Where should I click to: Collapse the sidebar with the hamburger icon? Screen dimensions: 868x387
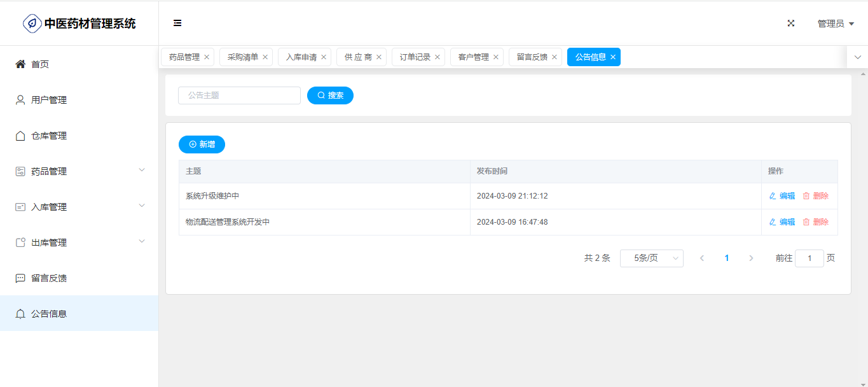coord(177,23)
